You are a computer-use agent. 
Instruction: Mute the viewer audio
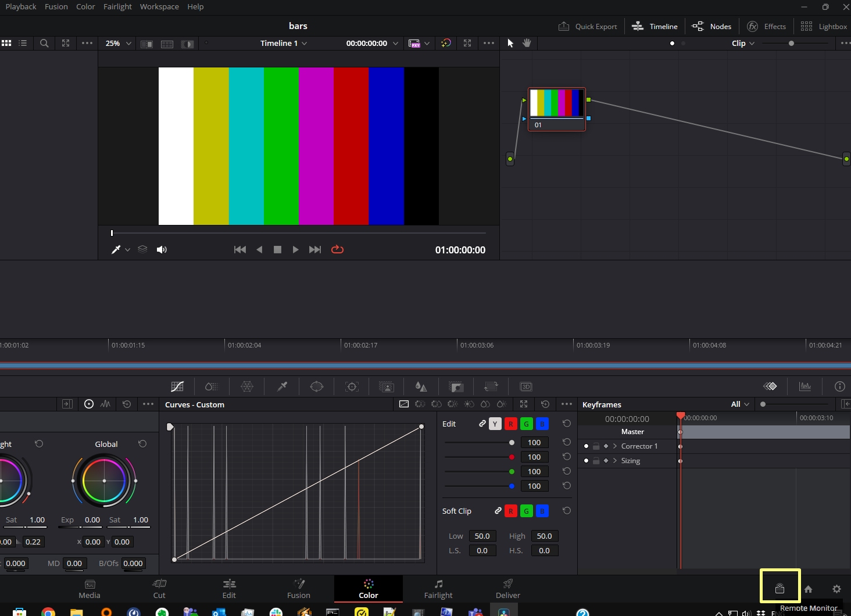(x=162, y=249)
